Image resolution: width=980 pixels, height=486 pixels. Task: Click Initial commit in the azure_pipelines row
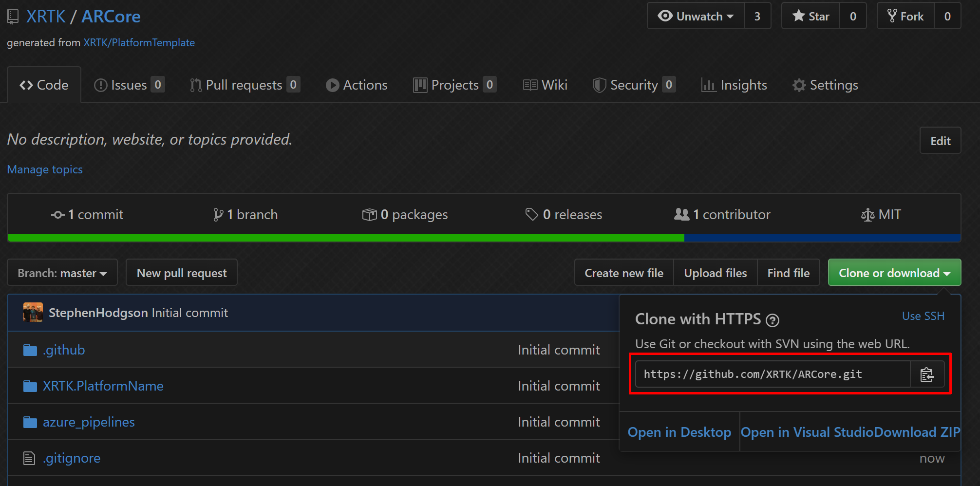(x=559, y=422)
